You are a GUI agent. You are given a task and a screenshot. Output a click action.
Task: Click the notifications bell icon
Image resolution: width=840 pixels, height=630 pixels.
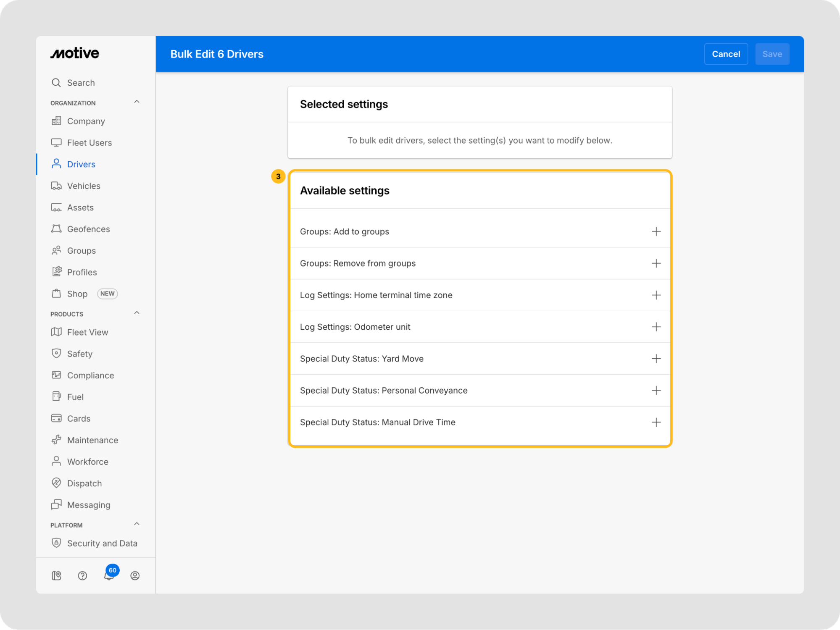108,575
